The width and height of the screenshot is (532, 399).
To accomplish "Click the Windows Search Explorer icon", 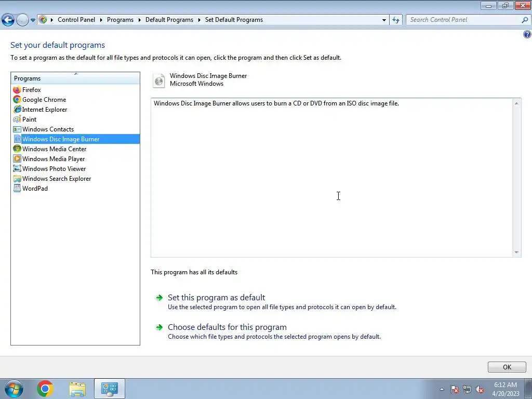I will click(x=17, y=179).
